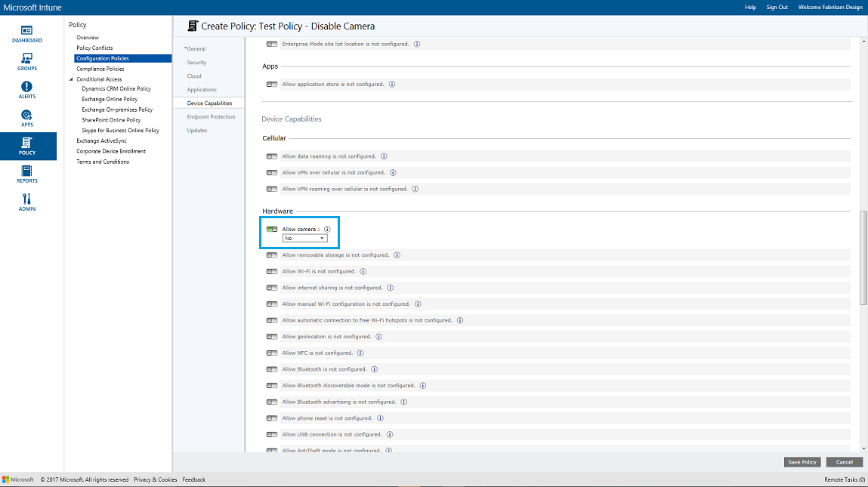This screenshot has width=868, height=487.
Task: Open the Feedback link
Action: tap(193, 479)
